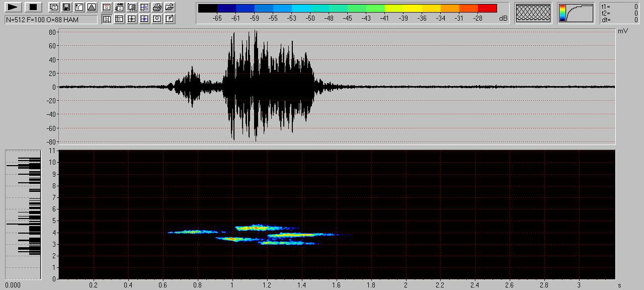Click the icon with the red arc
Screen dimensions: 644x290
(x=107, y=7)
